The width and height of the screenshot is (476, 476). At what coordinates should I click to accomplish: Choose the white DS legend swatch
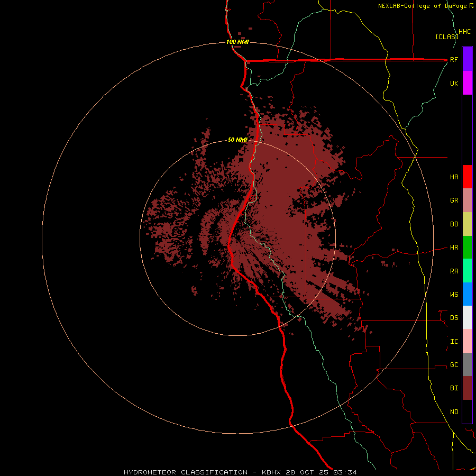click(x=467, y=317)
